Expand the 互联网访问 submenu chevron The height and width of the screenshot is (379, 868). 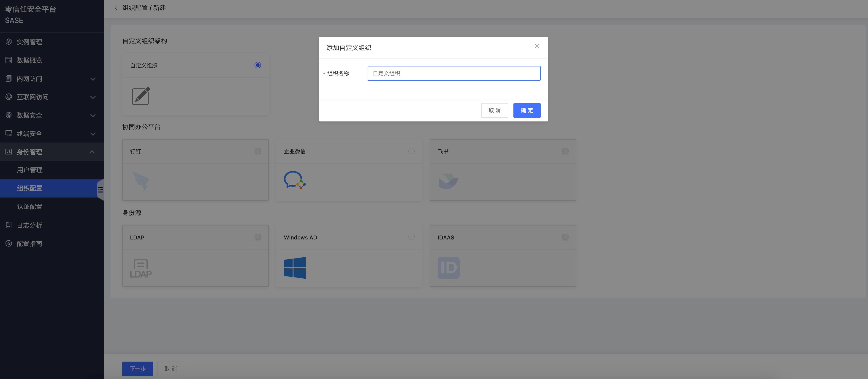point(93,97)
